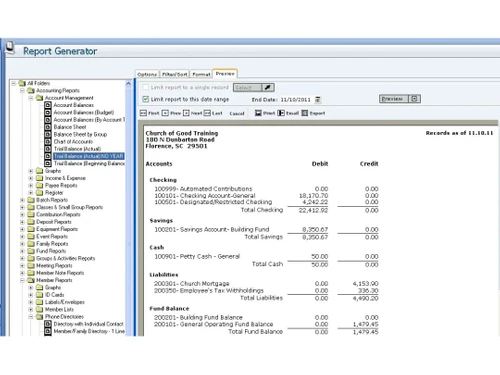Click report icon for Trial Balance (Beginning Balance)
This screenshot has width=500, height=375.
48,163
